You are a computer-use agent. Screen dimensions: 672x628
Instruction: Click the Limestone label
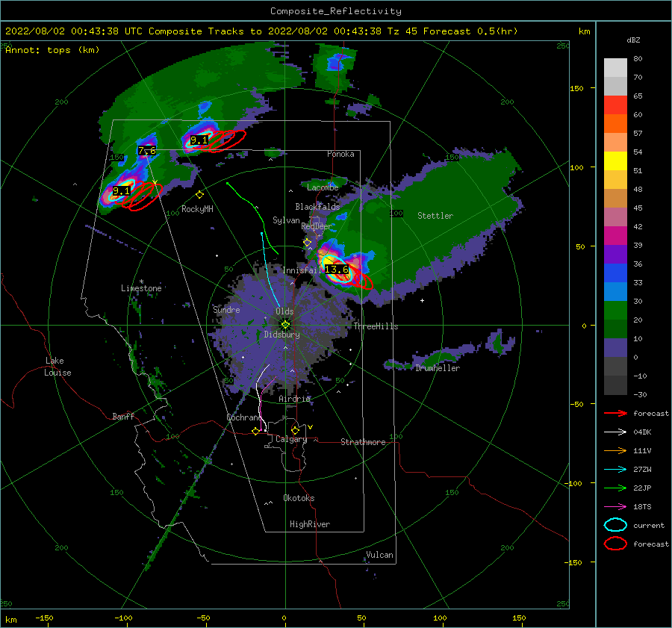(141, 288)
